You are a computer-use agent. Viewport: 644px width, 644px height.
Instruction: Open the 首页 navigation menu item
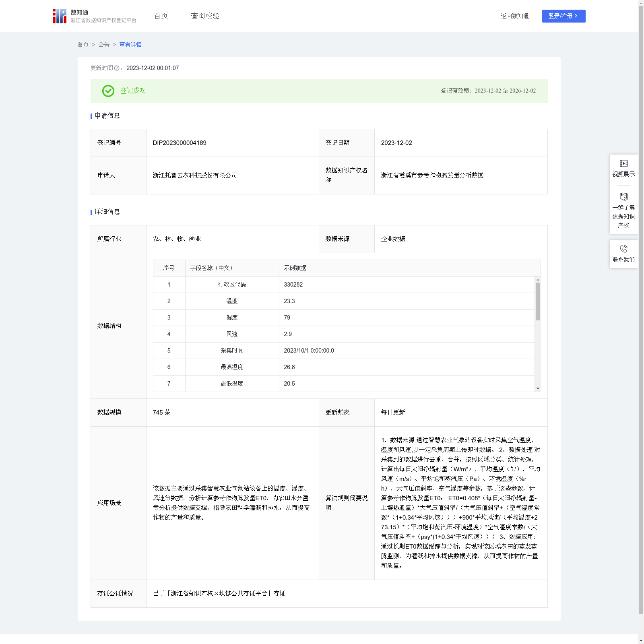click(x=161, y=16)
